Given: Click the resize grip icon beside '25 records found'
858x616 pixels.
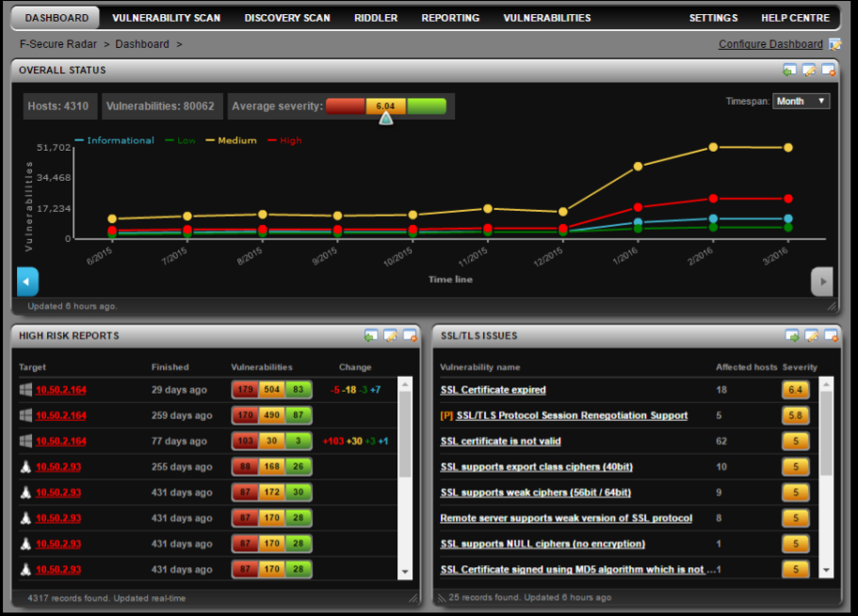Looking at the screenshot, I should [x=442, y=598].
